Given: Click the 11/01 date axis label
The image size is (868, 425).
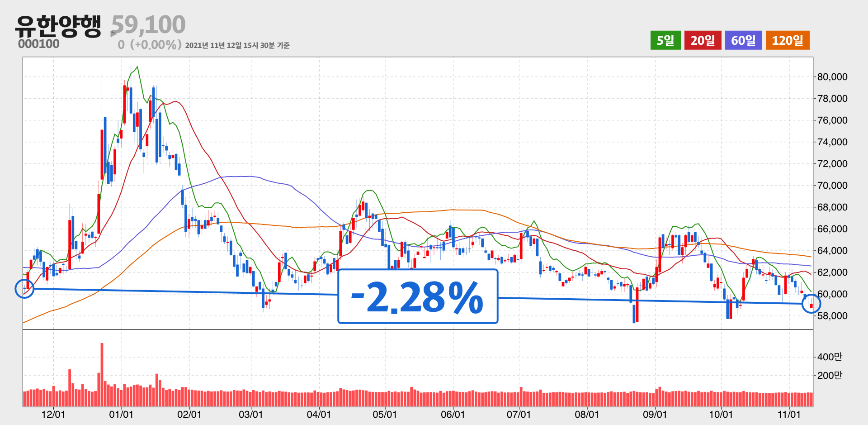Looking at the screenshot, I should tap(789, 415).
